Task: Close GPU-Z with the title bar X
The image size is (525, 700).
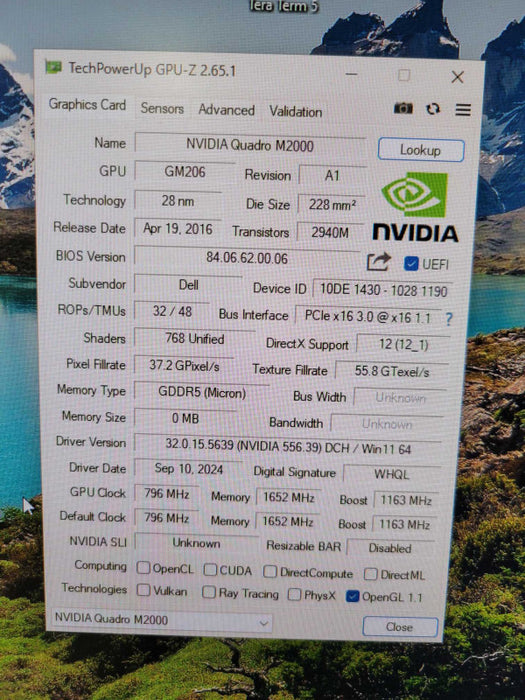Action: pos(457,77)
